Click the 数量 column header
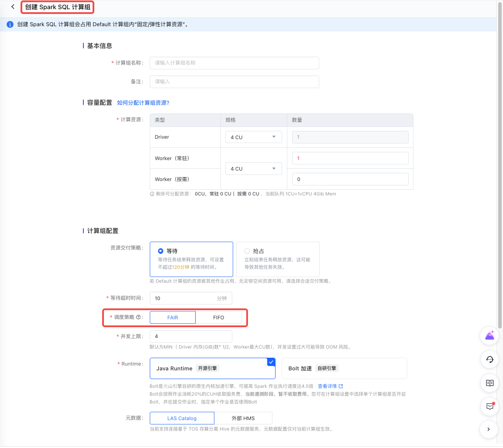 click(297, 120)
